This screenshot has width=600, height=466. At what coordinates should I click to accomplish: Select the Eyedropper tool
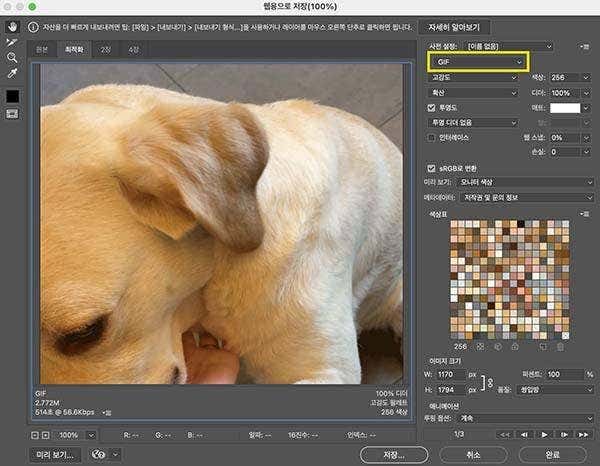click(13, 74)
